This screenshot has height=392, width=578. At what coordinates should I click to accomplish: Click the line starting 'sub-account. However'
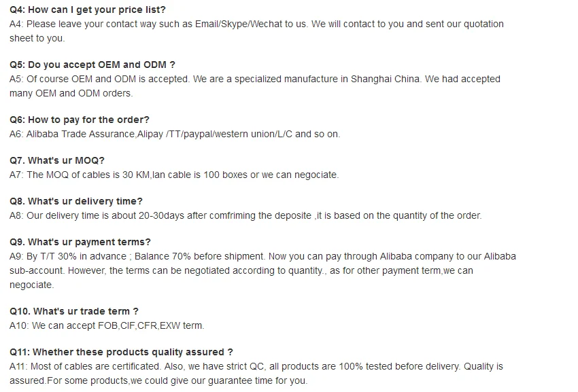coord(241,270)
